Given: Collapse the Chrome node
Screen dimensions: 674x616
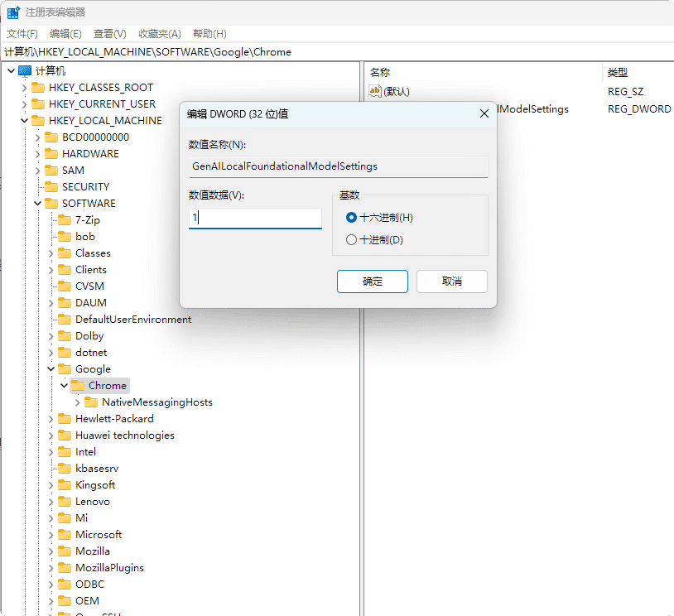Looking at the screenshot, I should (x=65, y=386).
